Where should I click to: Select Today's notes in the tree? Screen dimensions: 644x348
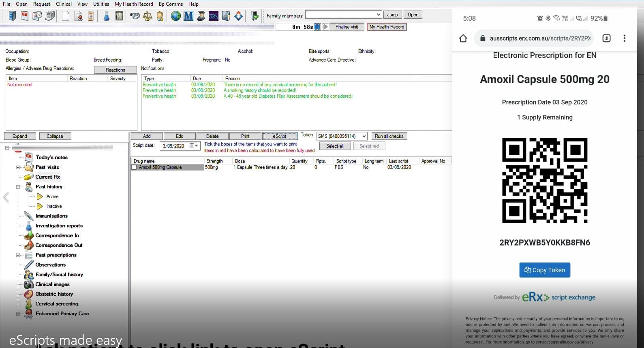(x=51, y=158)
